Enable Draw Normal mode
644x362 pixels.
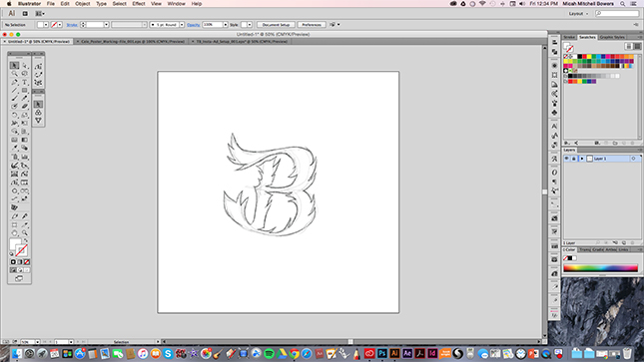(x=13, y=270)
